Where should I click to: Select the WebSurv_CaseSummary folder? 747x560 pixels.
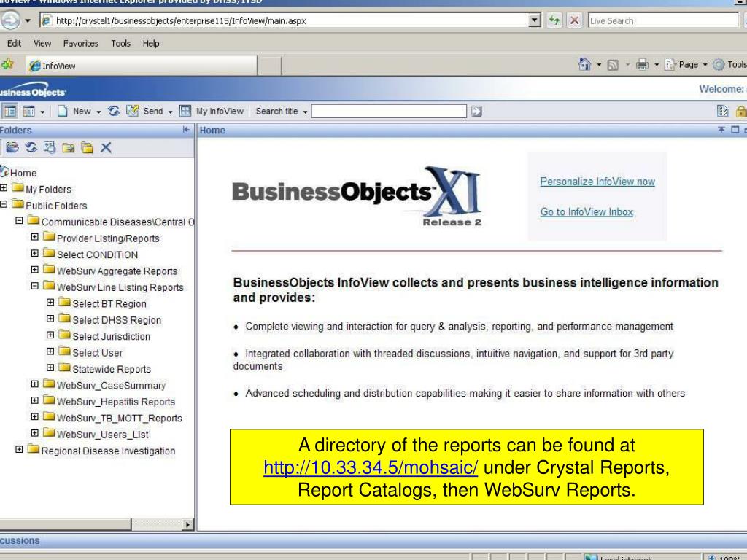[x=111, y=385]
